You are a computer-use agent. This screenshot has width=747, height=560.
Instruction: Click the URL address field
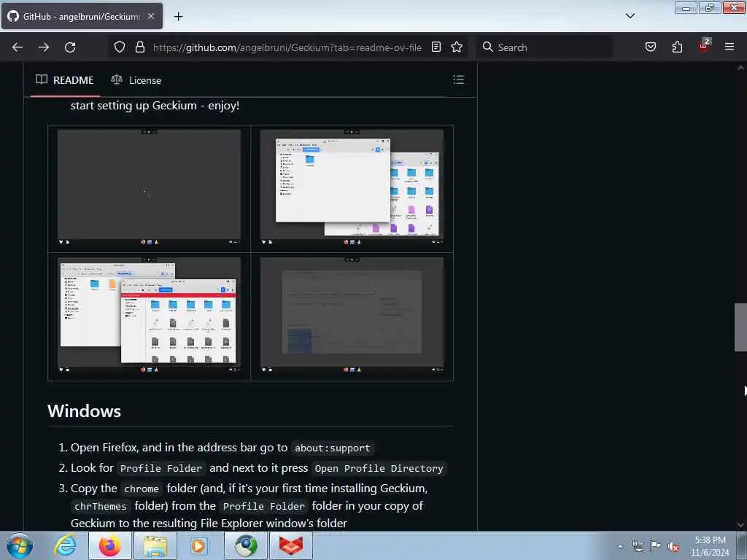point(287,47)
